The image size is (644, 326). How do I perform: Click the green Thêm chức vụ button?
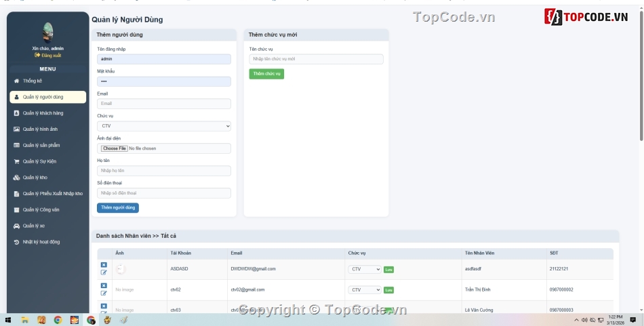point(266,74)
